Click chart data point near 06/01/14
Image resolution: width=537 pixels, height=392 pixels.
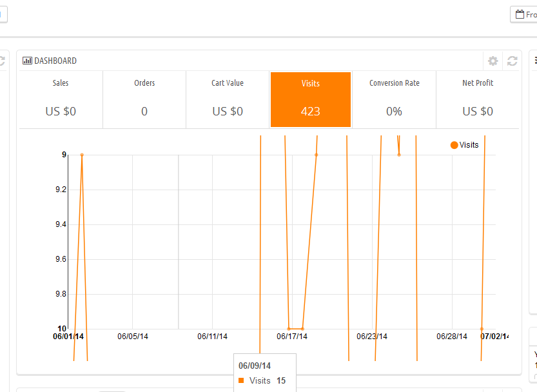[82, 155]
